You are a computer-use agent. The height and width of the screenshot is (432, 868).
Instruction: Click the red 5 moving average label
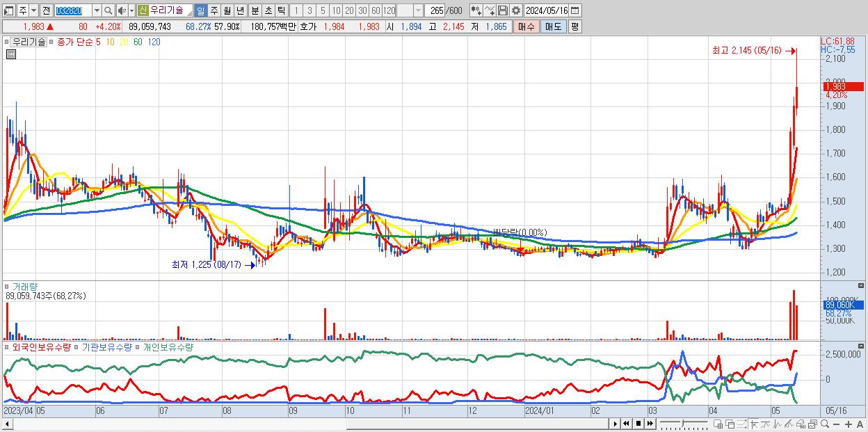(x=98, y=42)
